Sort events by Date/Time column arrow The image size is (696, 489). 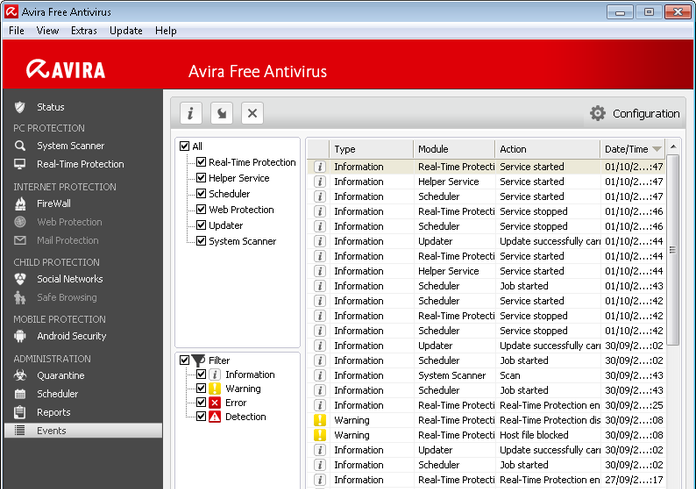(x=657, y=149)
